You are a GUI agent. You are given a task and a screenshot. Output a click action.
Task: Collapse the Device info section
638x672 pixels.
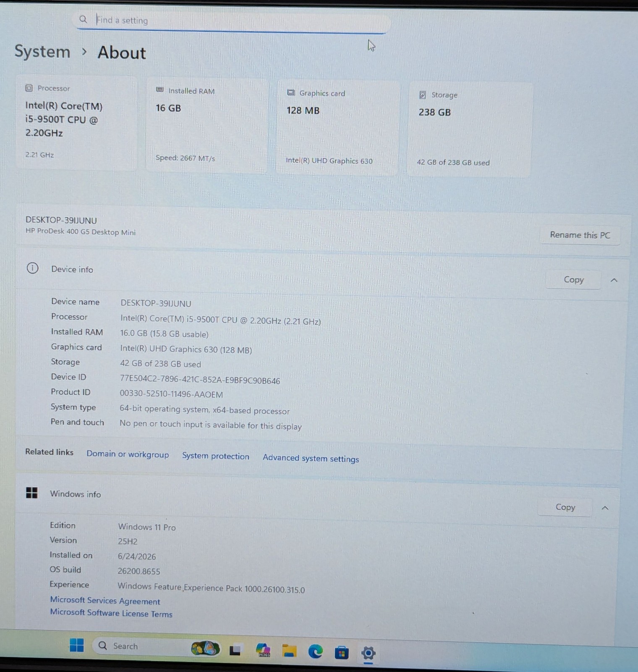614,280
